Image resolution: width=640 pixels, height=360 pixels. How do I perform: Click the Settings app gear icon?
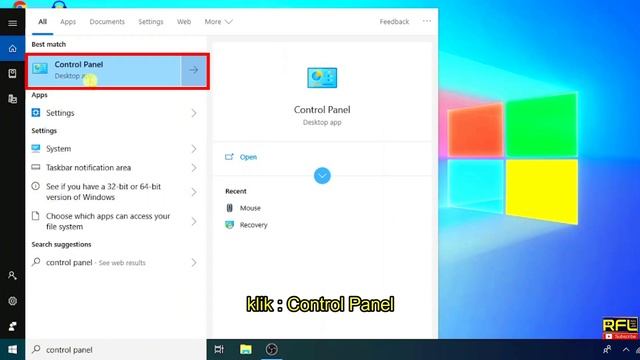pos(36,113)
